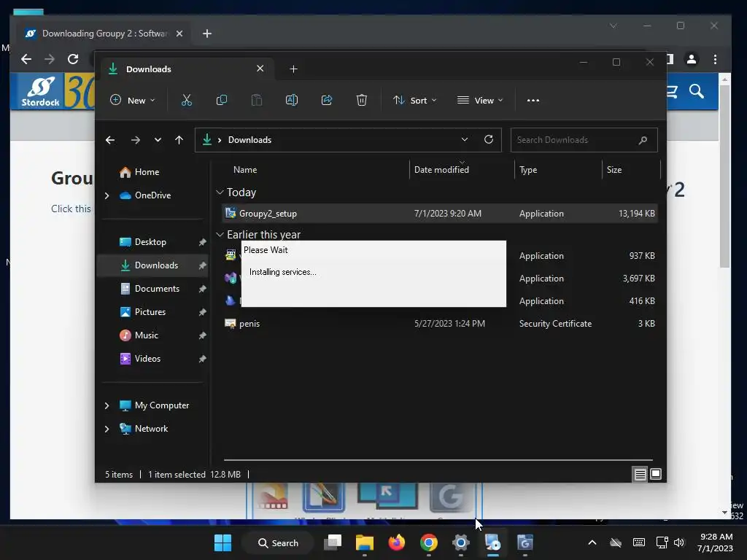Viewport: 747px width, 560px height.
Task: Click the browser page vertical scrollbar
Action: click(x=724, y=176)
